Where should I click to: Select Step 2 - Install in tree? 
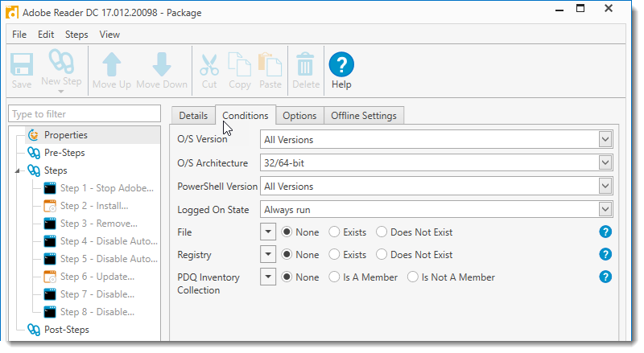click(x=93, y=206)
